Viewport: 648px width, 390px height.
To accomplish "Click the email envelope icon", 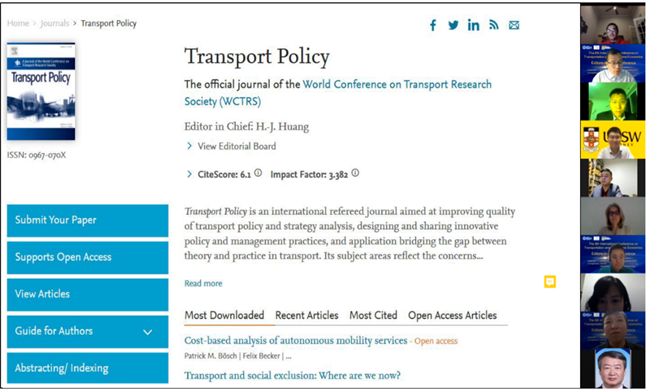I will [x=514, y=25].
